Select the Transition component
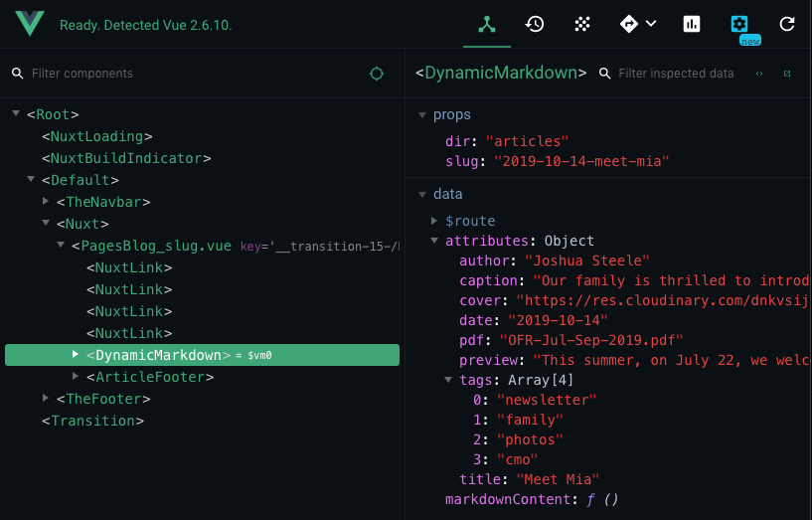Image resolution: width=812 pixels, height=520 pixels. tap(93, 421)
